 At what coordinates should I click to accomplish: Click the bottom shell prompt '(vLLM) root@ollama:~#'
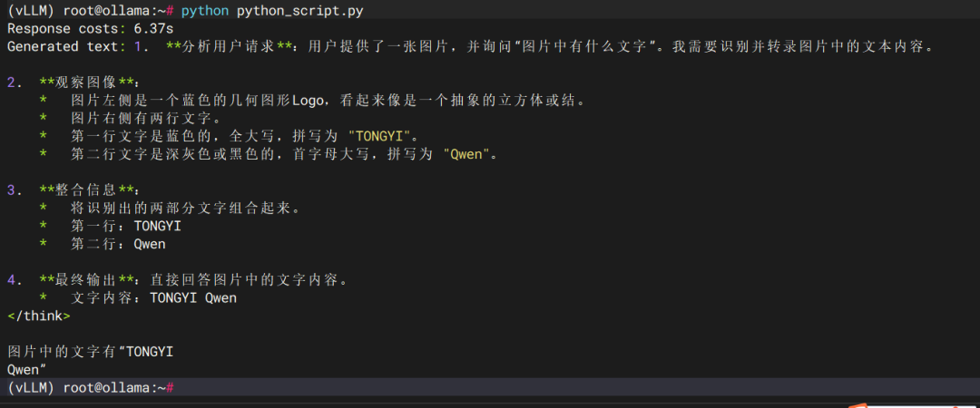pyautogui.click(x=90, y=388)
